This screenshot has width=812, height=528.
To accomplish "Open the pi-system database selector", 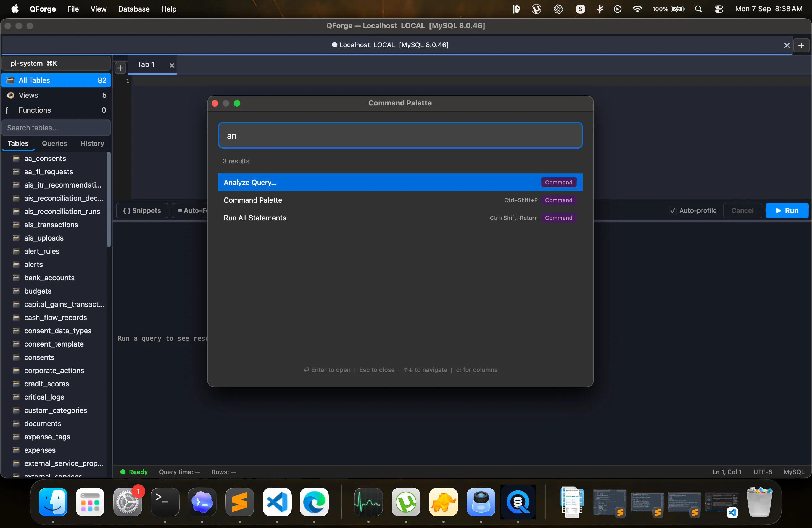I will [x=56, y=64].
